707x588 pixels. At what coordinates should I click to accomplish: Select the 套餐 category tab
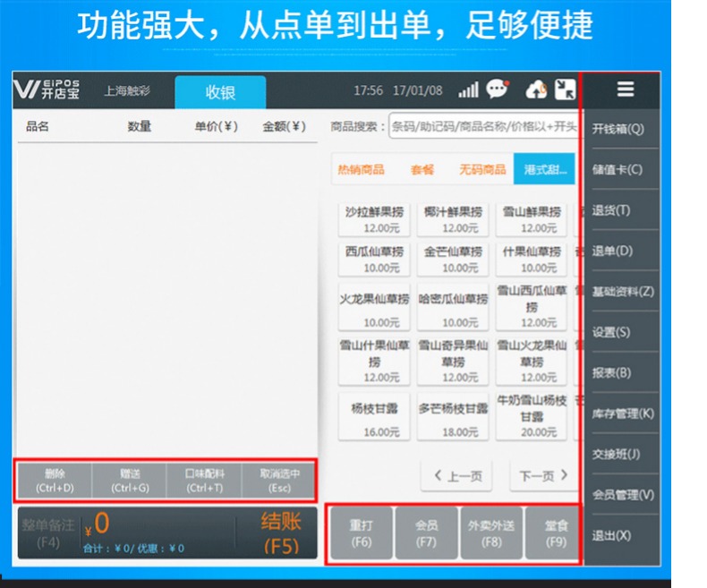coord(422,169)
